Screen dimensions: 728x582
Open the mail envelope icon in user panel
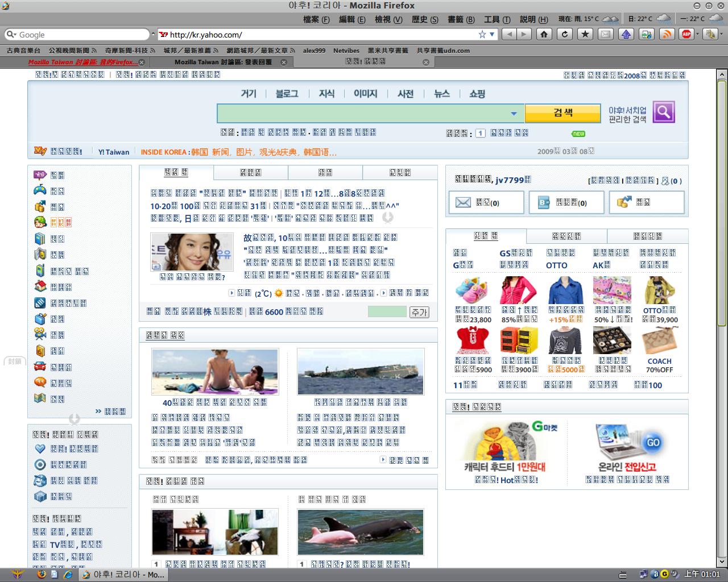coord(463,202)
